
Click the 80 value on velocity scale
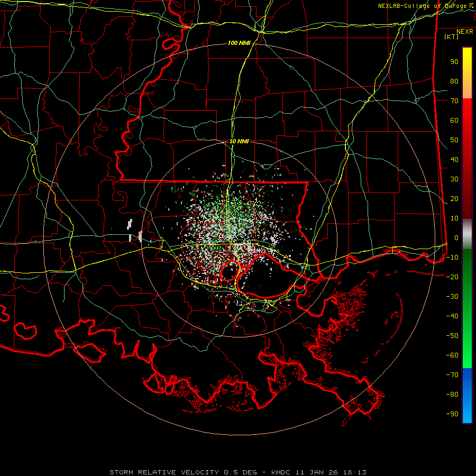454,81
